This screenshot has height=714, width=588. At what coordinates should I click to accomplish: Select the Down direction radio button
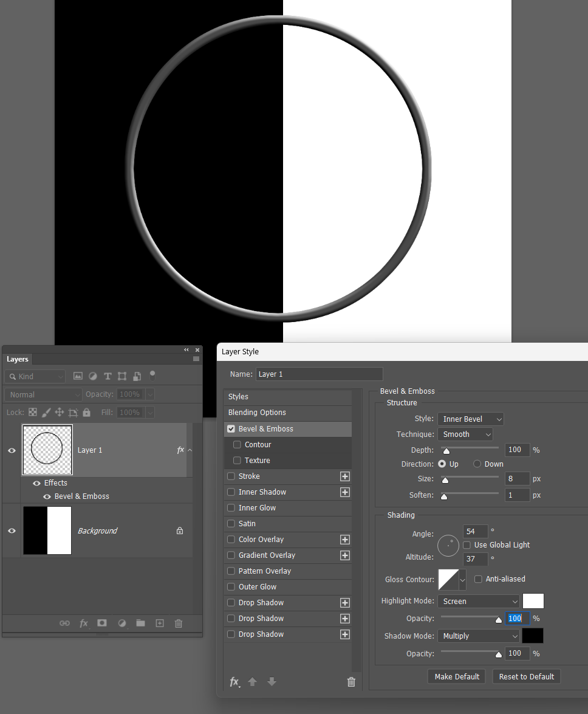477,464
